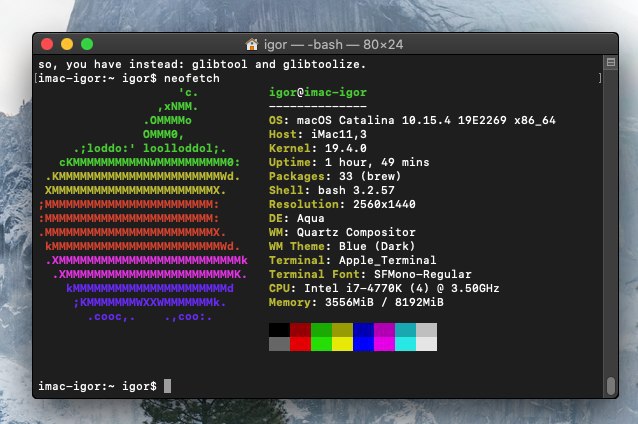Click the black color block
This screenshot has height=424, width=638.
pyautogui.click(x=279, y=330)
